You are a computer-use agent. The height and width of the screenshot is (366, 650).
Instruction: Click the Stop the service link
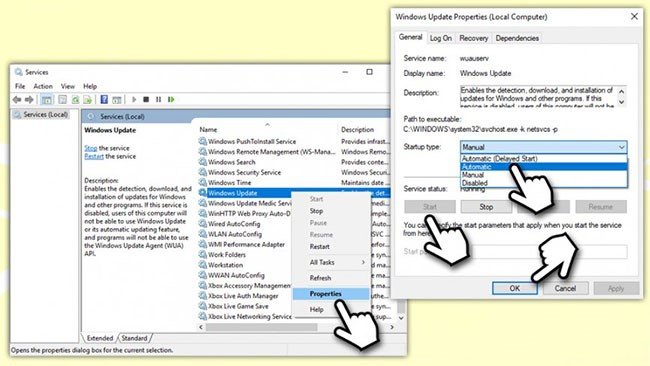pyautogui.click(x=90, y=148)
